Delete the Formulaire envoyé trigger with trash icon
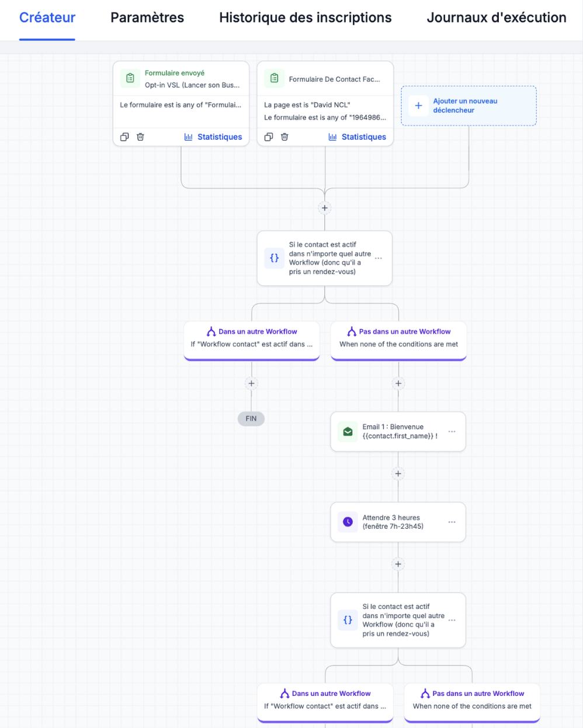 tap(140, 137)
